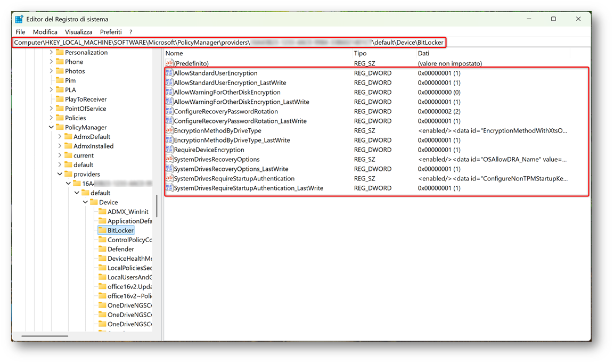Click the (Predefinito) default value icon
This screenshot has height=364, width=614.
[x=169, y=64]
